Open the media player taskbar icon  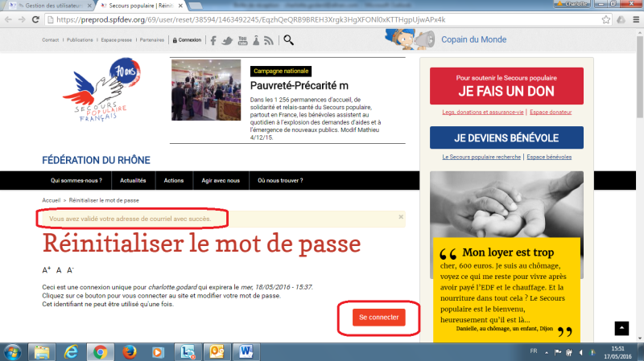[x=158, y=352]
